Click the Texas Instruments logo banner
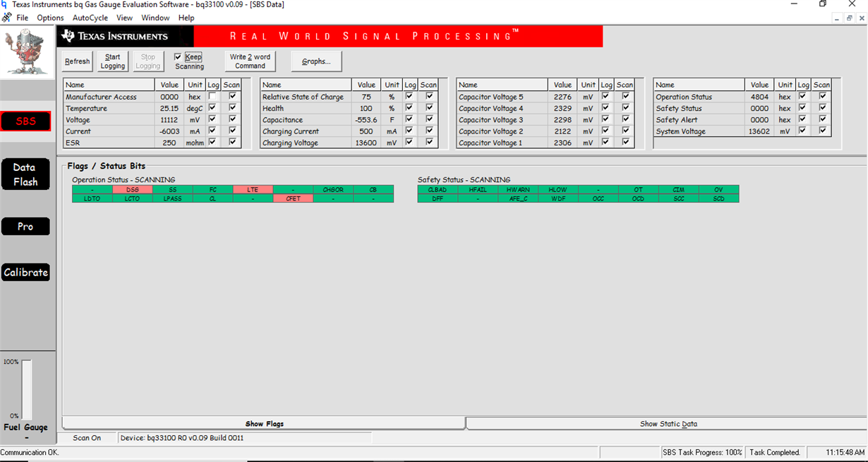This screenshot has height=462, width=868. tap(125, 36)
